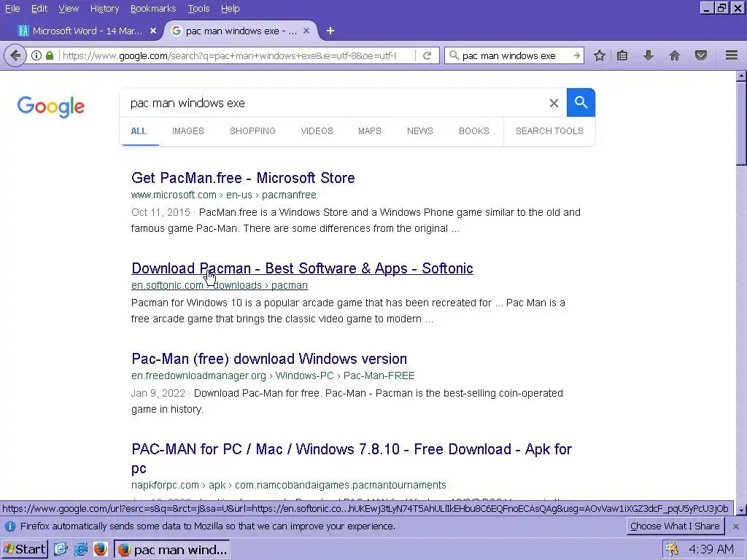Open Get PacMan.free - Microsoft Store result

[243, 178]
